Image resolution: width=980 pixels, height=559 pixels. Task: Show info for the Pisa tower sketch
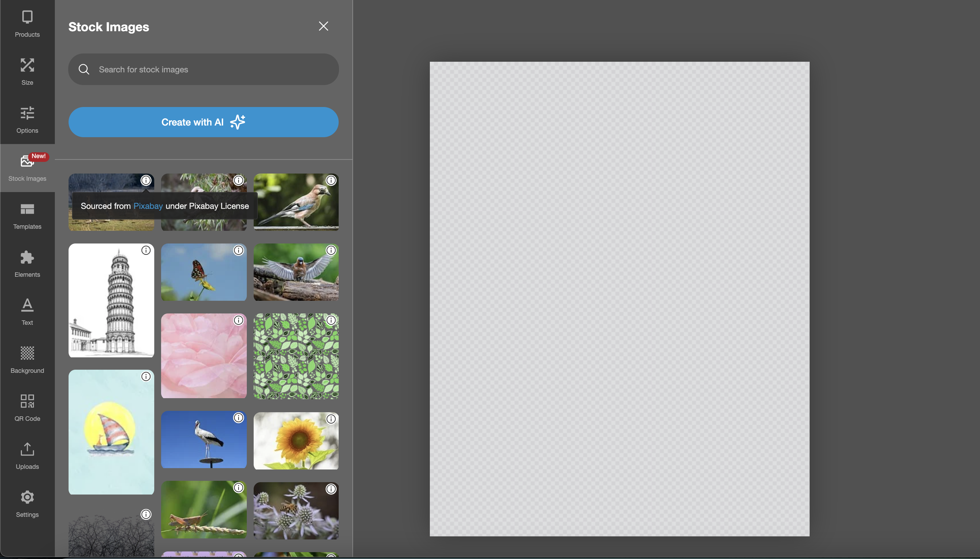tap(146, 250)
